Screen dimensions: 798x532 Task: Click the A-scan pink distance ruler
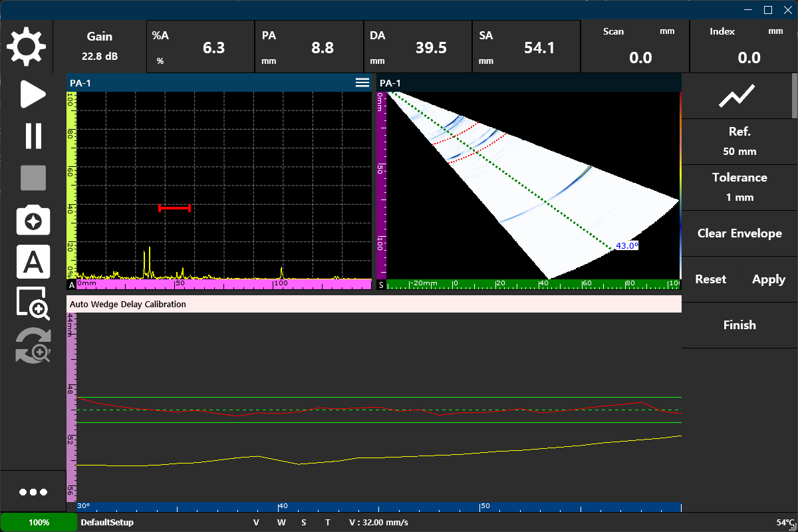224,283
